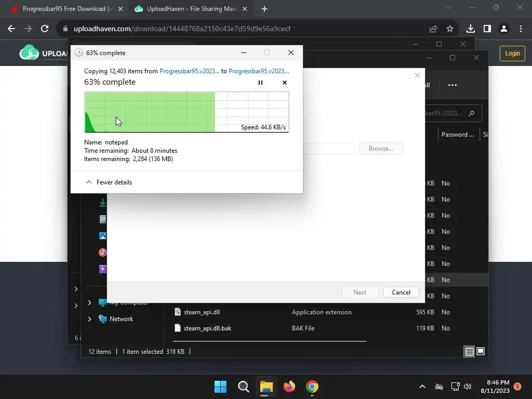Click the Login button on UploadHaven
This screenshot has width=532, height=399.
512,54
